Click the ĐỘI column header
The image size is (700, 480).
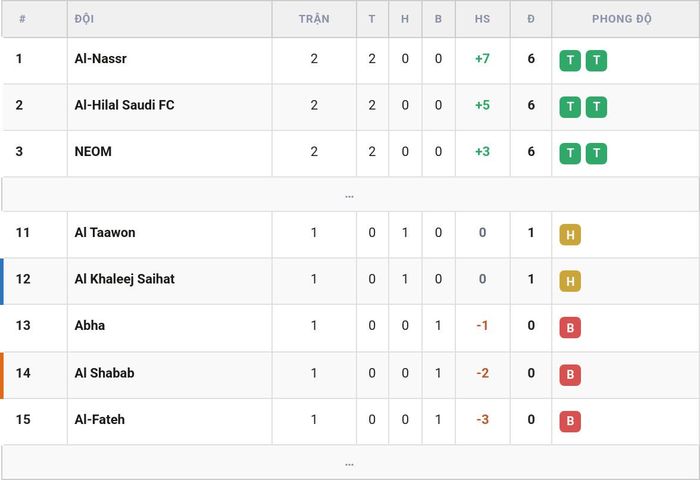pyautogui.click(x=84, y=19)
